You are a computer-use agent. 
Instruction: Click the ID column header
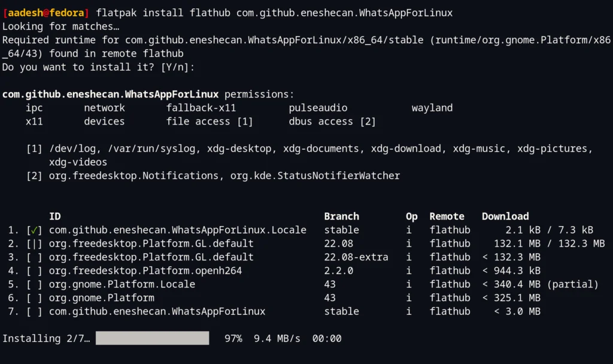pos(55,216)
